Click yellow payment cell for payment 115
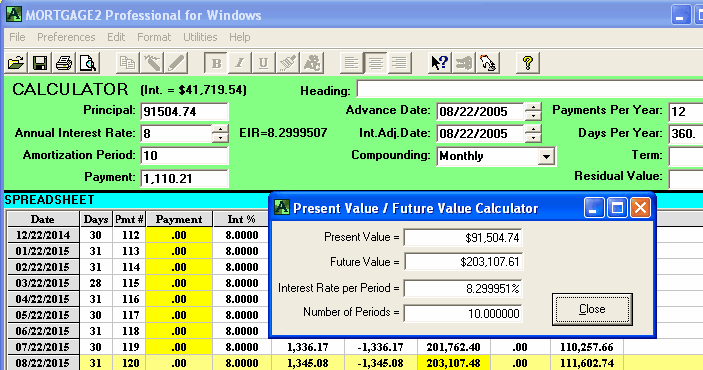This screenshot has width=703, height=370. coord(179,283)
